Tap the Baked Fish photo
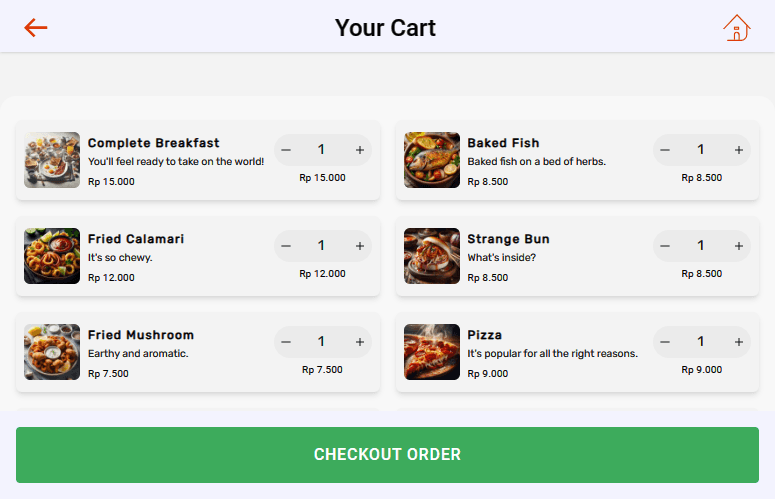The image size is (775, 499). [432, 160]
